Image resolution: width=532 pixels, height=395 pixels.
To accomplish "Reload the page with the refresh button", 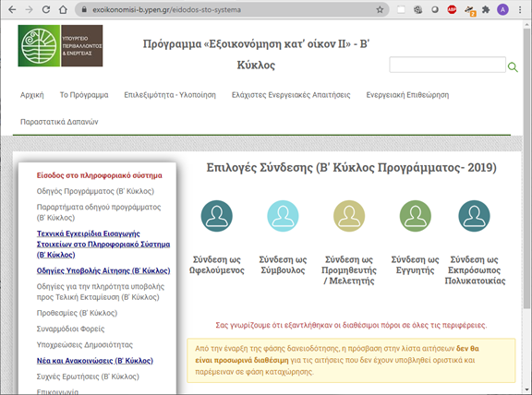I will click(46, 10).
